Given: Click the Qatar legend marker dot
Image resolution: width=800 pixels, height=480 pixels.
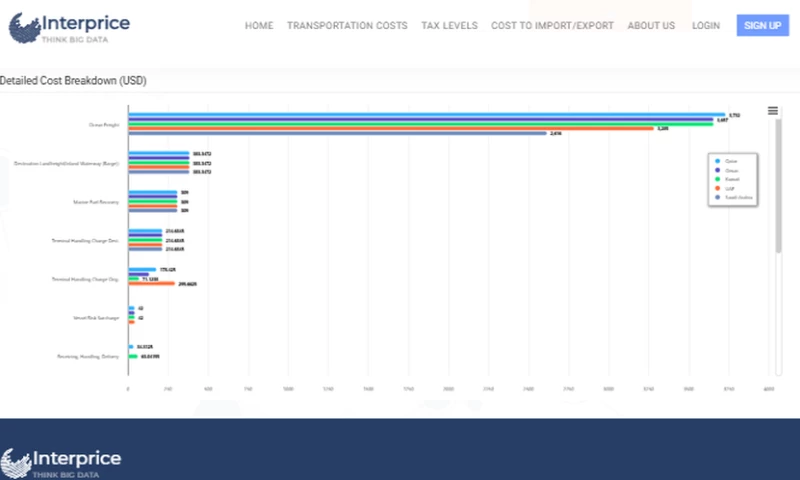Looking at the screenshot, I should pos(717,161).
